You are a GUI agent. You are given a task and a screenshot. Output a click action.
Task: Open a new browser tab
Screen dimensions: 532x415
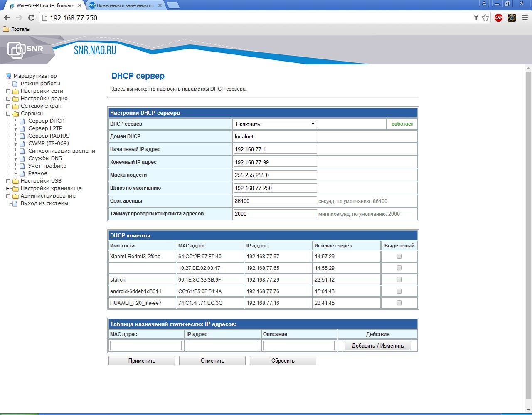pyautogui.click(x=173, y=5)
